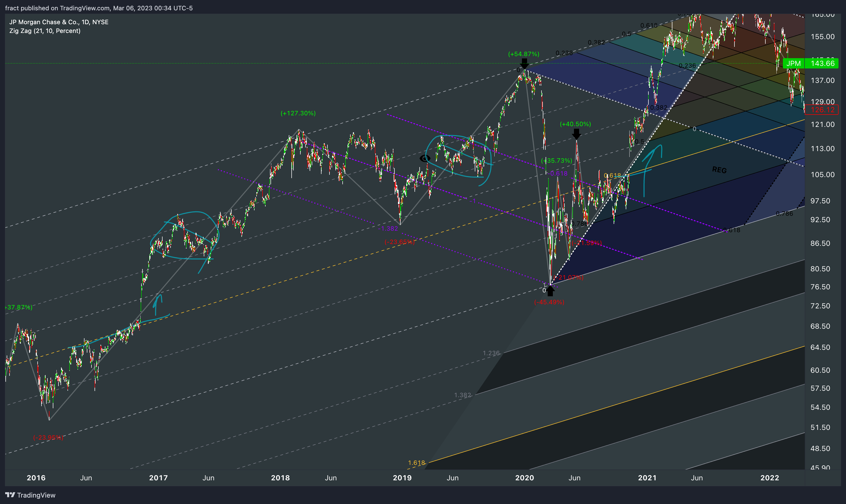The height and width of the screenshot is (504, 846).
Task: Click the Jun marker between 2016 and 2017
Action: (86, 478)
